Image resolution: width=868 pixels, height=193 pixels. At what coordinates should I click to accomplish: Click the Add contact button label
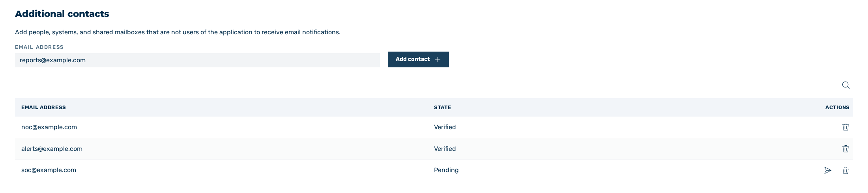click(413, 59)
